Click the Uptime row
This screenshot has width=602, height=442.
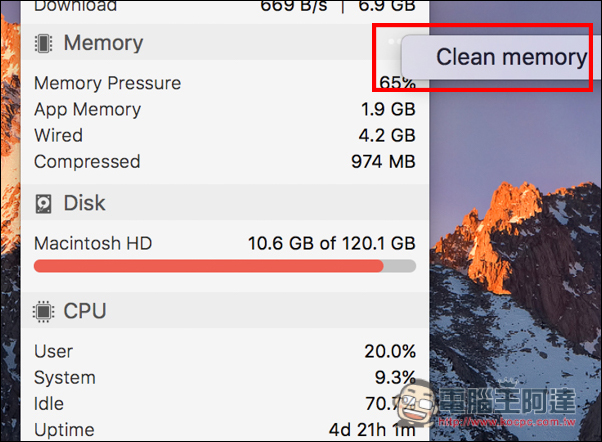(x=225, y=430)
